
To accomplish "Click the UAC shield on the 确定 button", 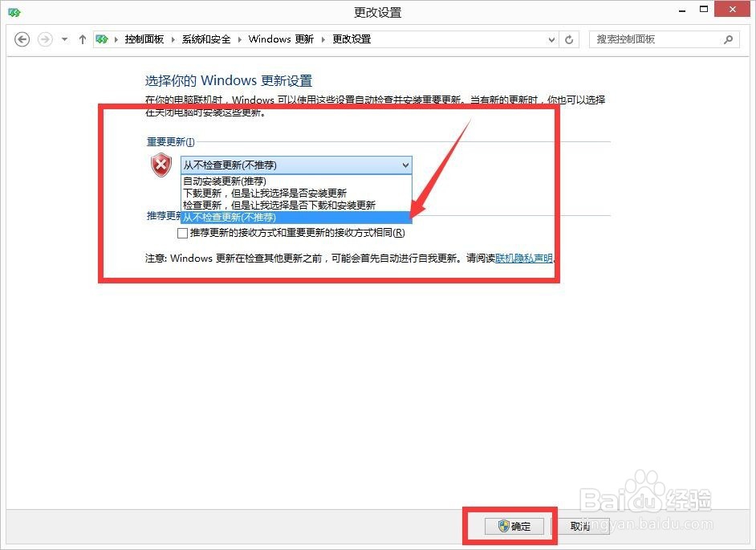I will pos(504,526).
